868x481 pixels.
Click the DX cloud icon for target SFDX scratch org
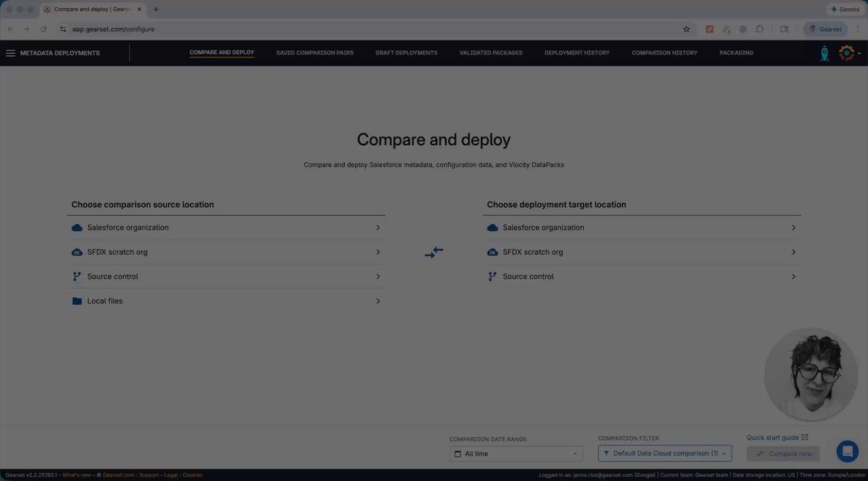coord(492,252)
